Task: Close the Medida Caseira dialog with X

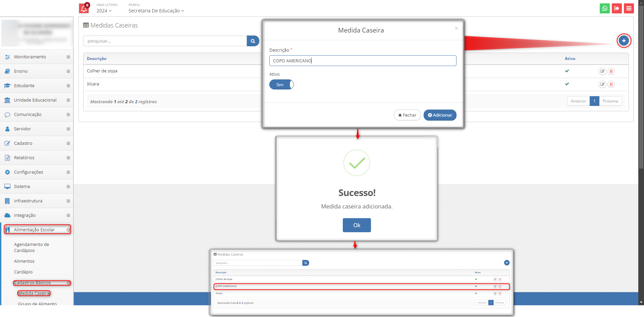Action: coord(456,28)
